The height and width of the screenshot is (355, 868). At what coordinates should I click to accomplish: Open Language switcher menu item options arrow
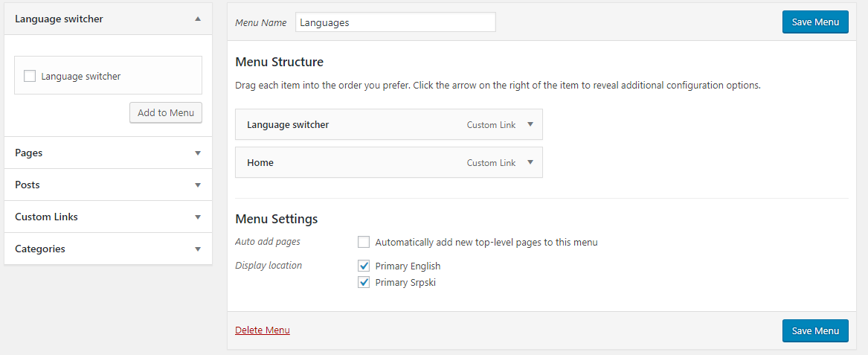coord(530,125)
